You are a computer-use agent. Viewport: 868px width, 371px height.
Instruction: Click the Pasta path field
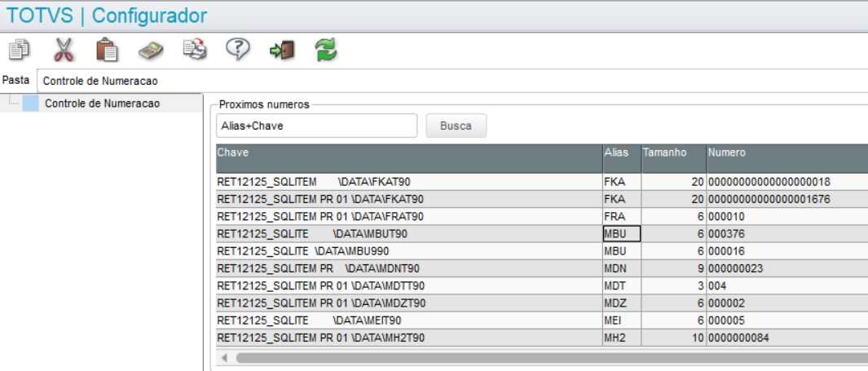click(x=452, y=81)
